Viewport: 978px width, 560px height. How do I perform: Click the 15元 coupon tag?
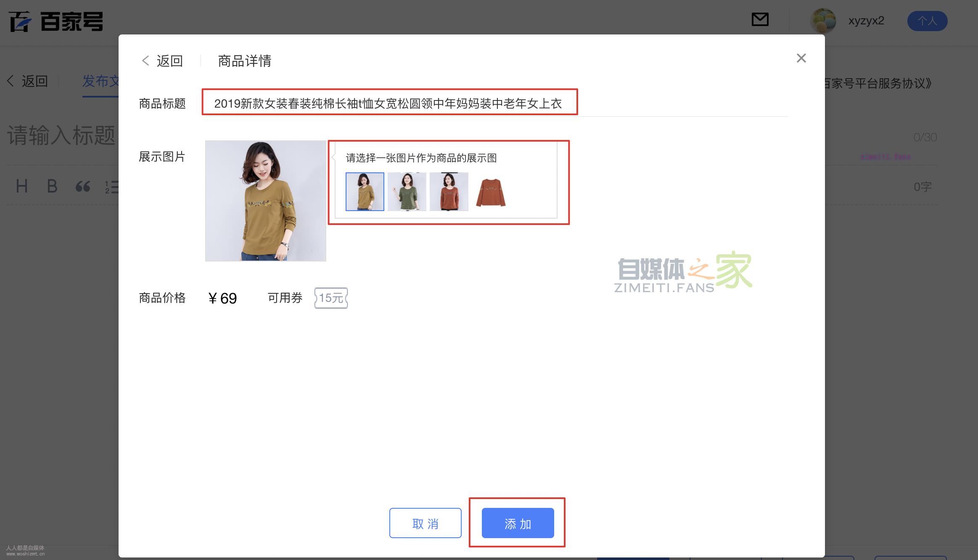(331, 298)
